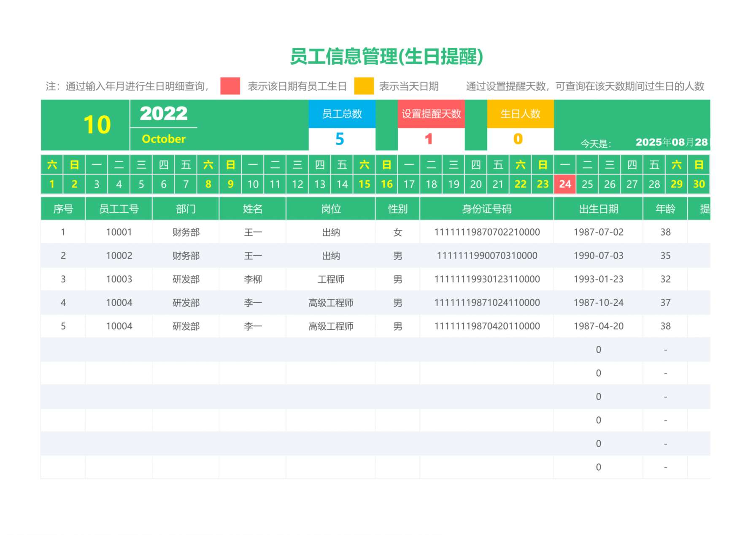This screenshot has width=756, height=535.
Task: Click birth date 1987-10-24
Action: point(598,303)
